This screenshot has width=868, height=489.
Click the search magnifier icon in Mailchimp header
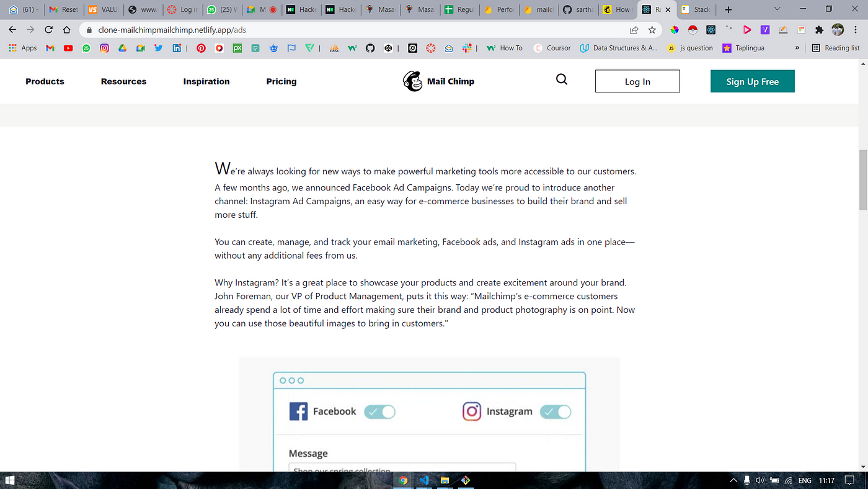[562, 79]
